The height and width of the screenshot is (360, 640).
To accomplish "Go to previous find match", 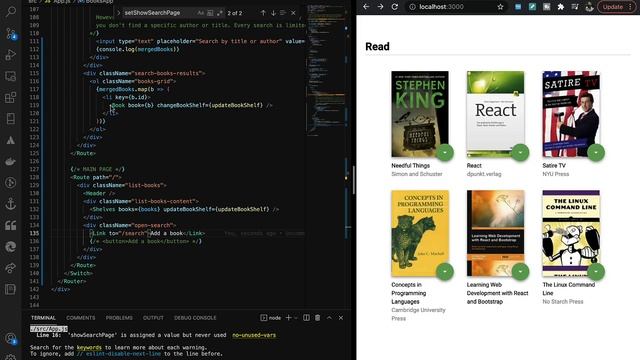I will [263, 13].
